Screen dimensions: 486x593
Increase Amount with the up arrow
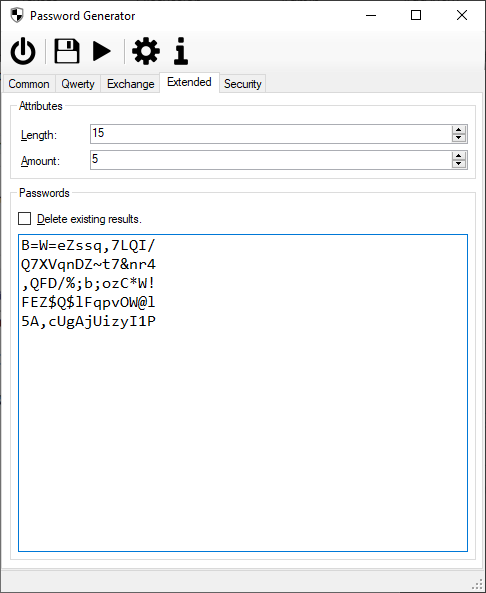pyautogui.click(x=459, y=156)
